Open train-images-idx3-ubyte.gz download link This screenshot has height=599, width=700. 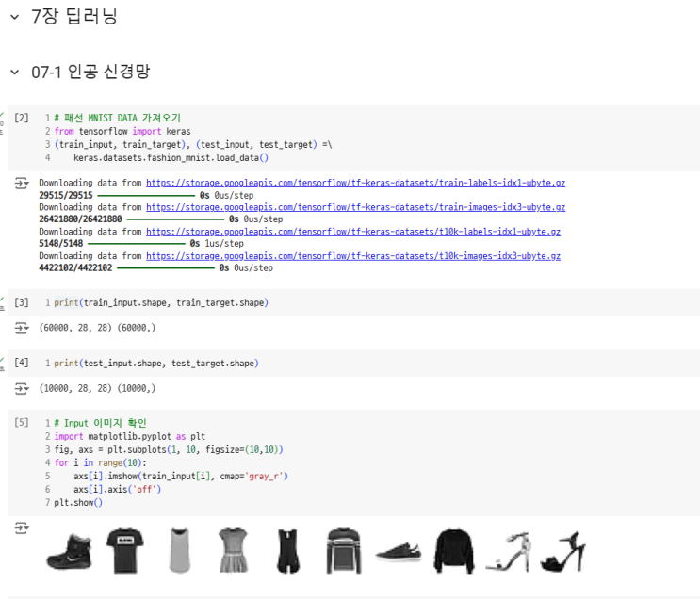(355, 207)
